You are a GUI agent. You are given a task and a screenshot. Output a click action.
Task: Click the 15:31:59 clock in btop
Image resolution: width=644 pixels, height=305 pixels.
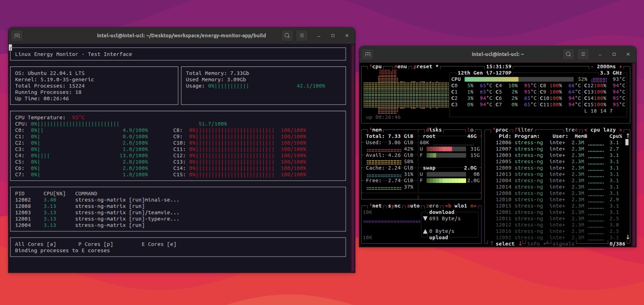point(499,67)
